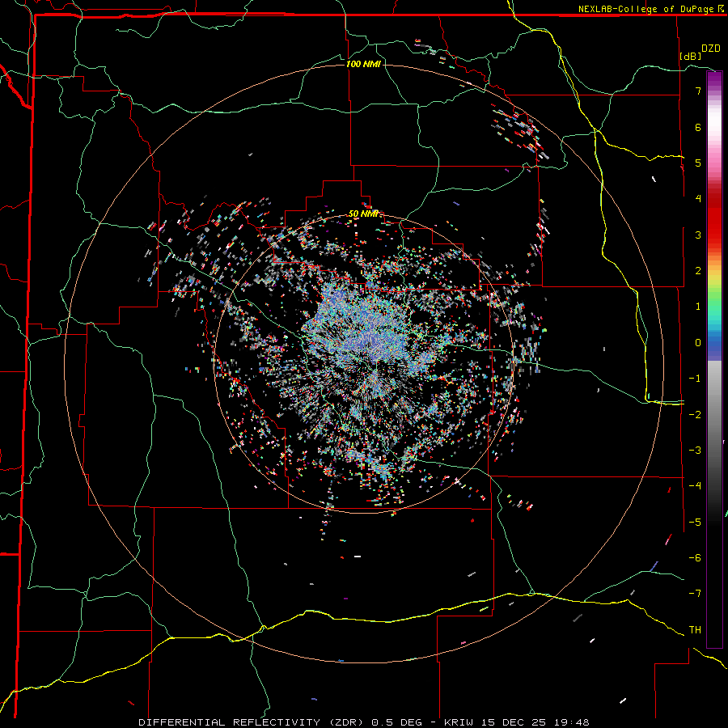Click the -5 value on color scale

coord(695,522)
